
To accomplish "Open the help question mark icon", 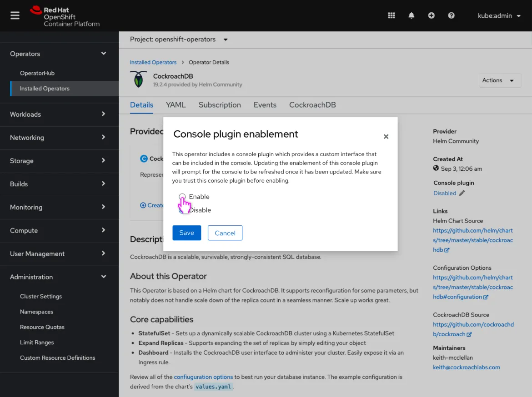I will [x=451, y=15].
